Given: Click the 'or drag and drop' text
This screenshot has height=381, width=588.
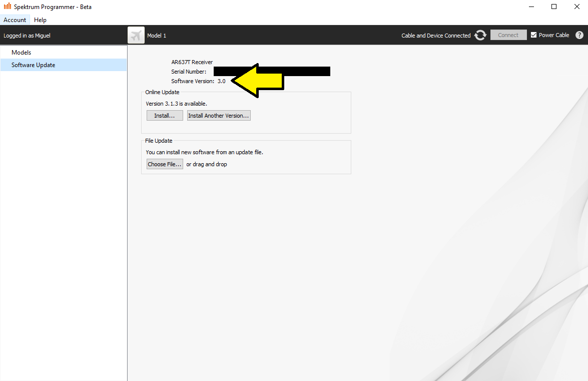Looking at the screenshot, I should [x=207, y=164].
